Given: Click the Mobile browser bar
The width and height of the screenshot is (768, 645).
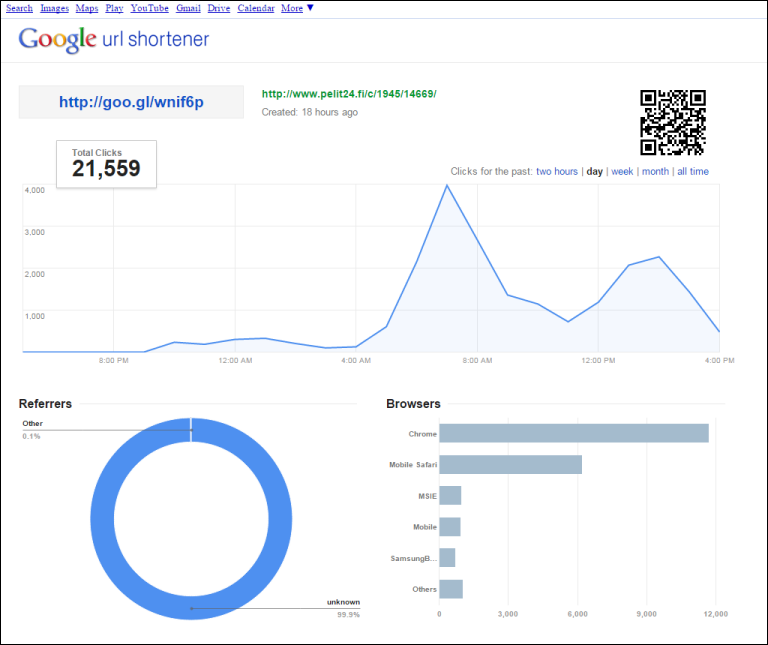Looking at the screenshot, I should tap(450, 526).
